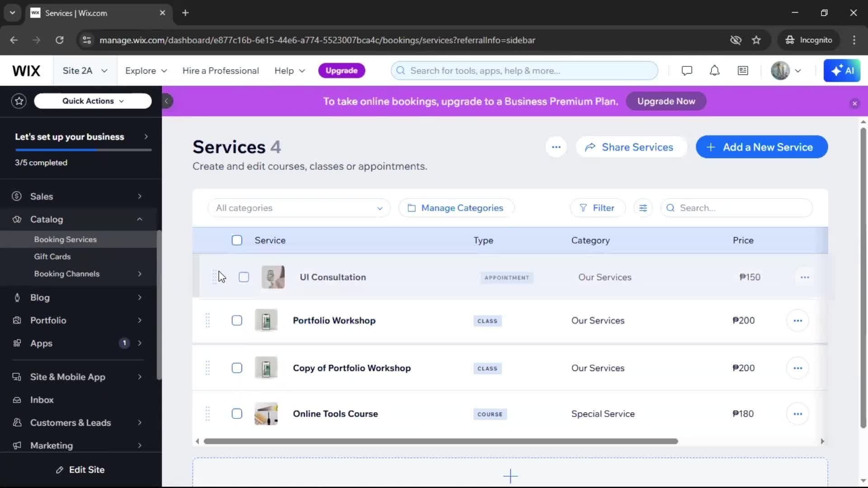The width and height of the screenshot is (868, 488).
Task: Click the Wix logo
Action: 26,71
